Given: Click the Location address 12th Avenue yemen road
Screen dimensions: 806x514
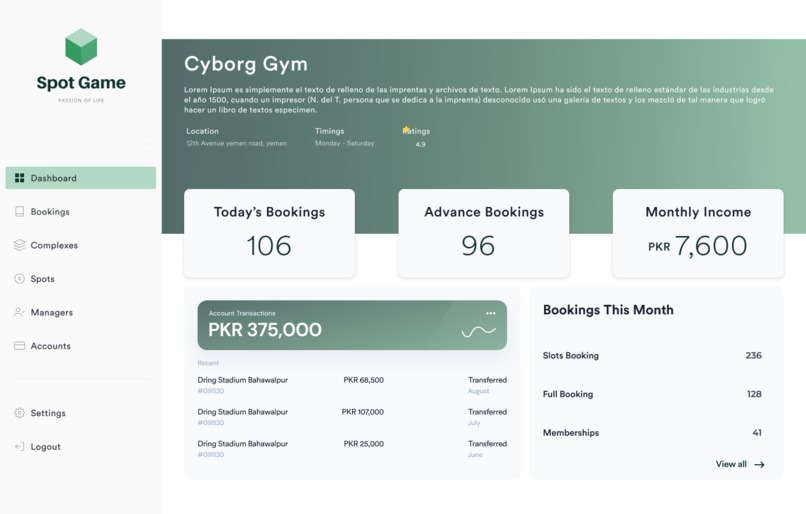Looking at the screenshot, I should click(236, 143).
